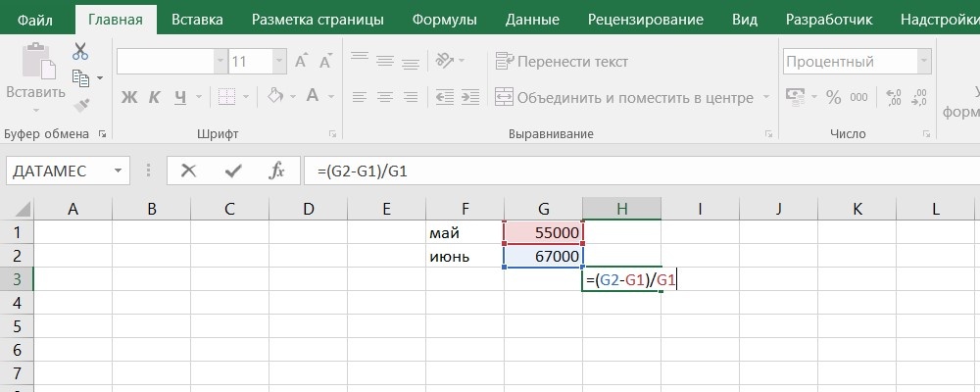
Task: Toggle italic К formatting
Action: click(154, 97)
